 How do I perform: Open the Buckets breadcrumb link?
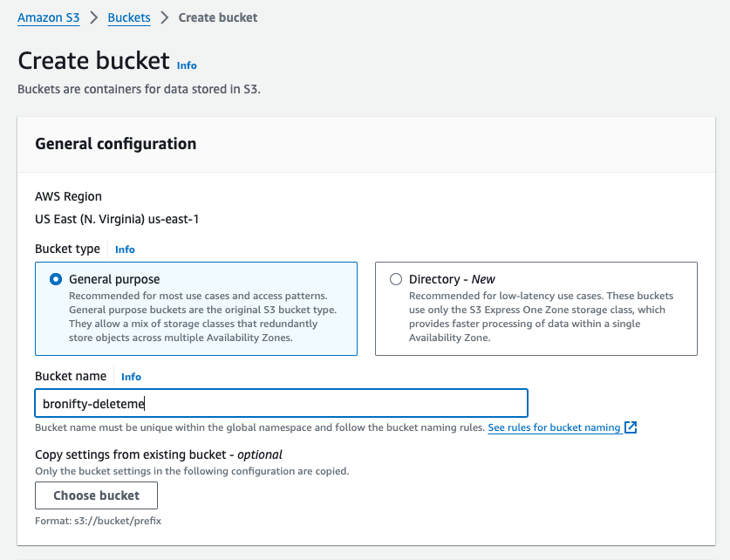127,17
